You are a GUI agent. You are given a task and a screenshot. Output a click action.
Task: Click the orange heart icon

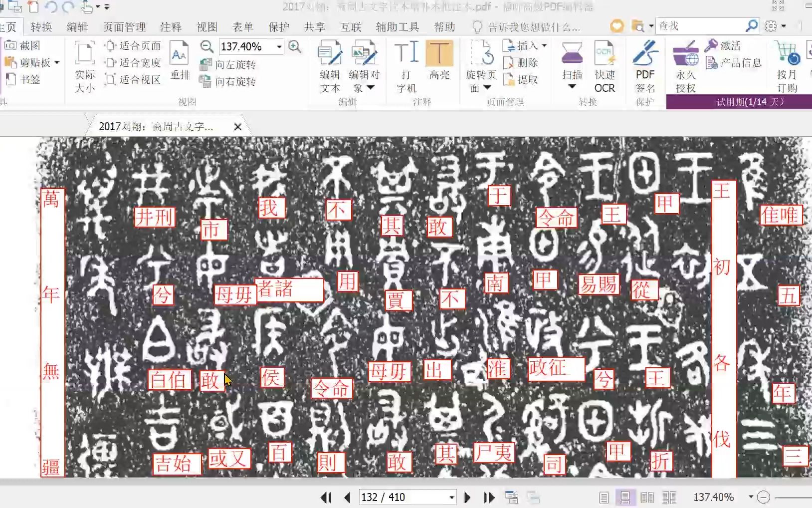tap(617, 26)
